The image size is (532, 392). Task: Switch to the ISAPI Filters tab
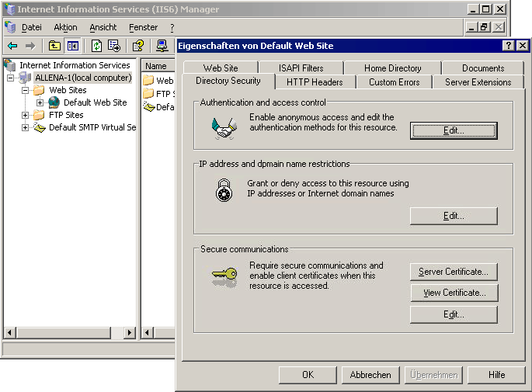pos(301,68)
